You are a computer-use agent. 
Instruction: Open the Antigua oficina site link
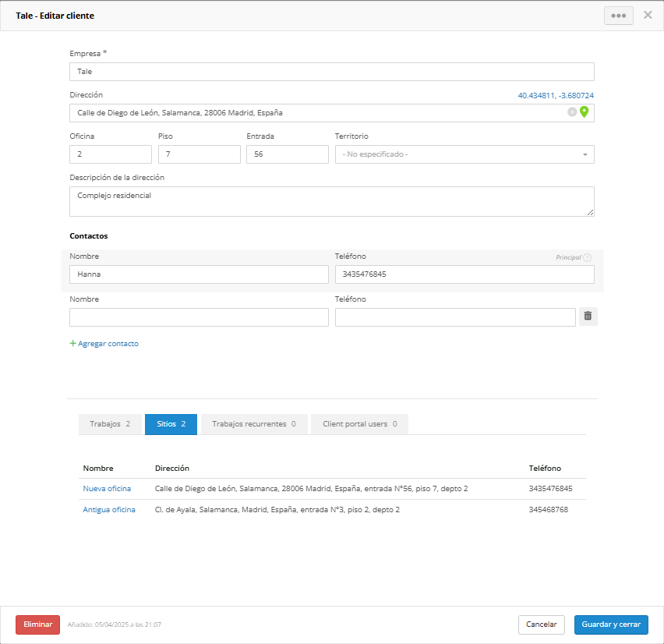tap(109, 510)
